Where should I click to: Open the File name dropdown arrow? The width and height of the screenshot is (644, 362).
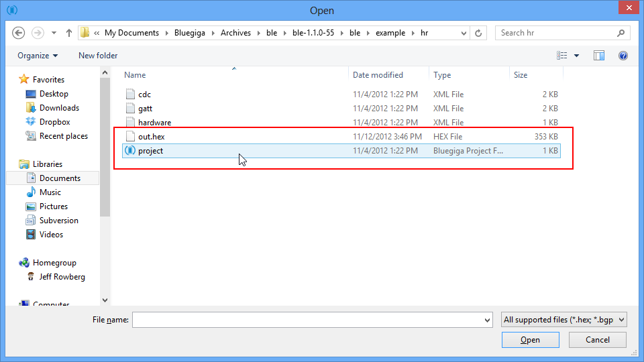[487, 320]
